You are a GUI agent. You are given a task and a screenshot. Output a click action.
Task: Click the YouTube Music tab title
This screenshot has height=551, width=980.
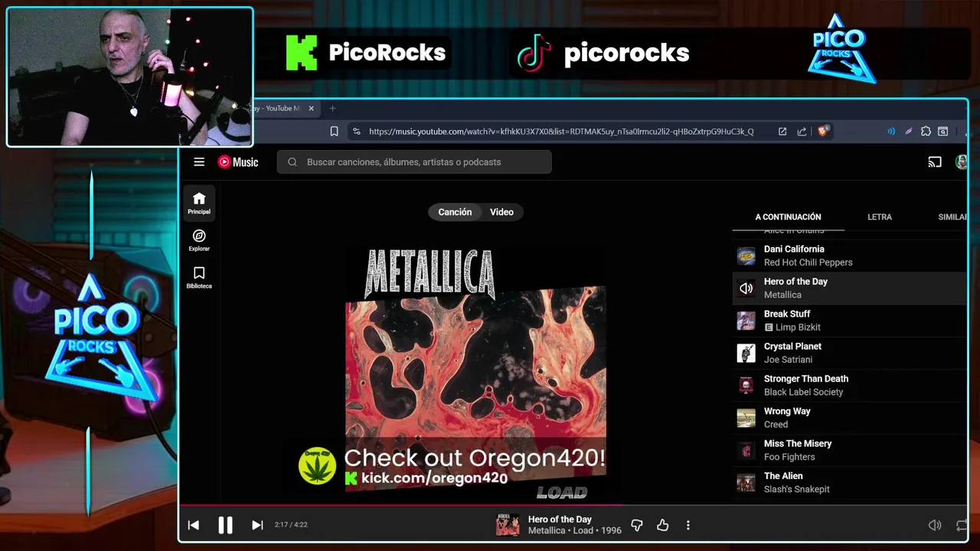click(x=277, y=109)
